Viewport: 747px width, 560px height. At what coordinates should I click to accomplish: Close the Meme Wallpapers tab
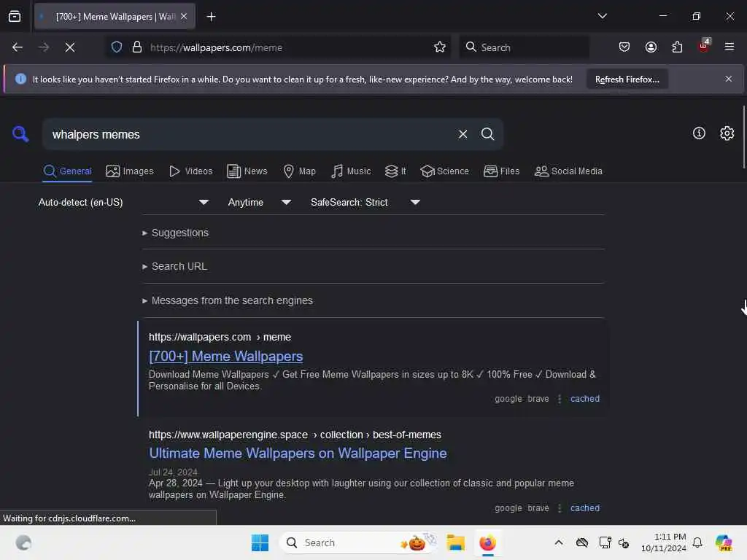pyautogui.click(x=184, y=16)
